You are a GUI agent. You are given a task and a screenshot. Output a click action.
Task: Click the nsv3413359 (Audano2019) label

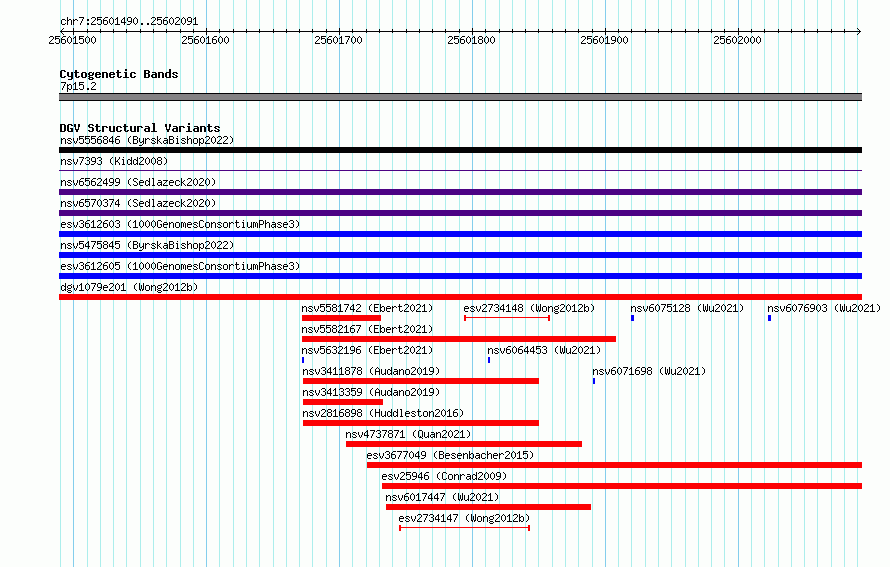(371, 392)
